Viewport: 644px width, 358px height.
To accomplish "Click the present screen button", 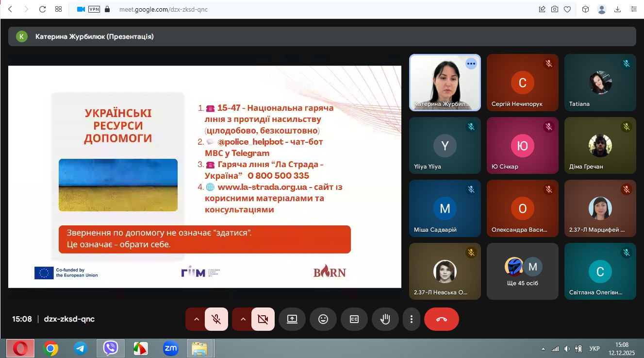I will click(292, 319).
